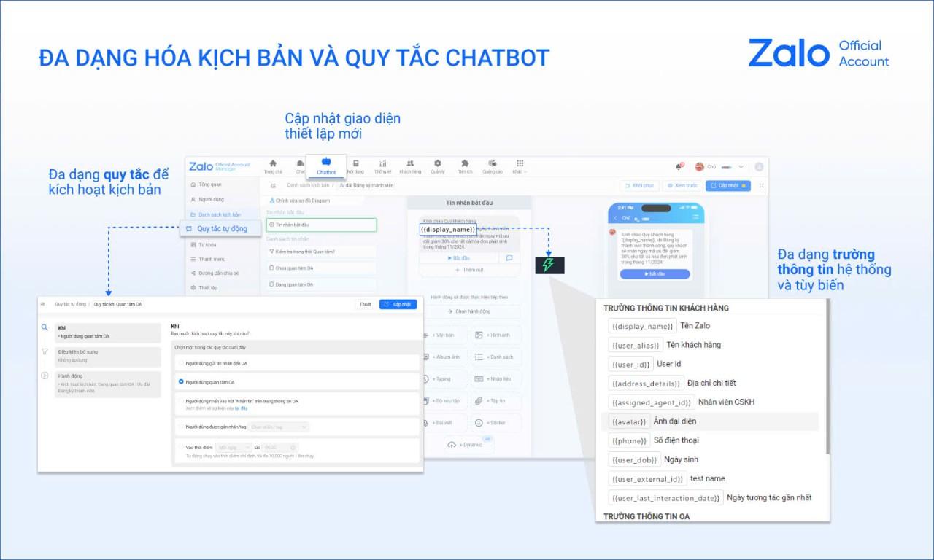Select radio Người dùng gửi tin nhắn đến OA
Image resolution: width=934 pixels, height=560 pixels.
pyautogui.click(x=181, y=363)
